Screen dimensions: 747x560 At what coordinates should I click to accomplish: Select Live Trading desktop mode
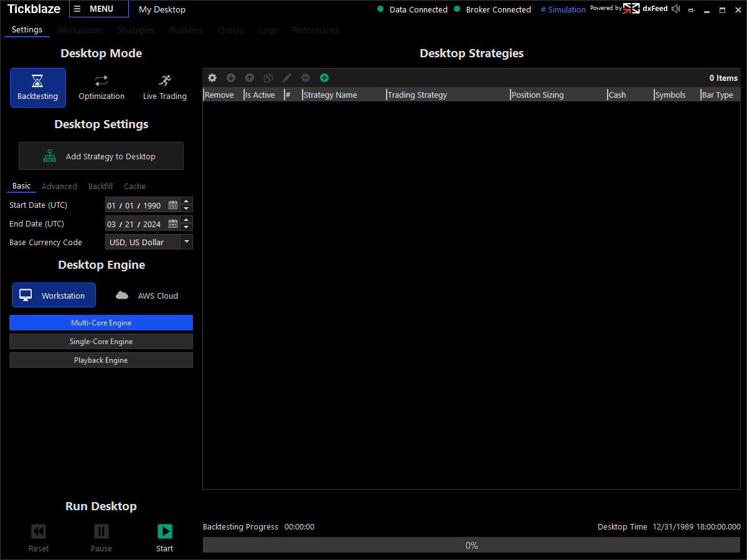(164, 88)
